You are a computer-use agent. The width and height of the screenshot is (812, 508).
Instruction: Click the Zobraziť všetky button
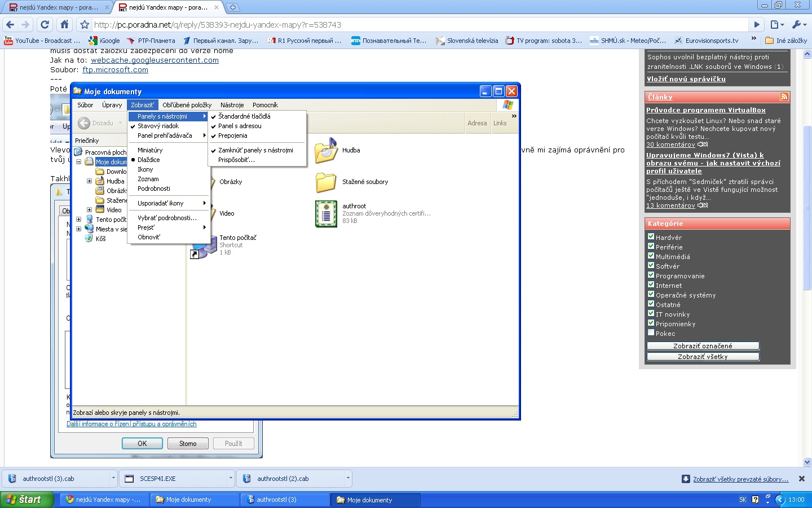pyautogui.click(x=703, y=357)
